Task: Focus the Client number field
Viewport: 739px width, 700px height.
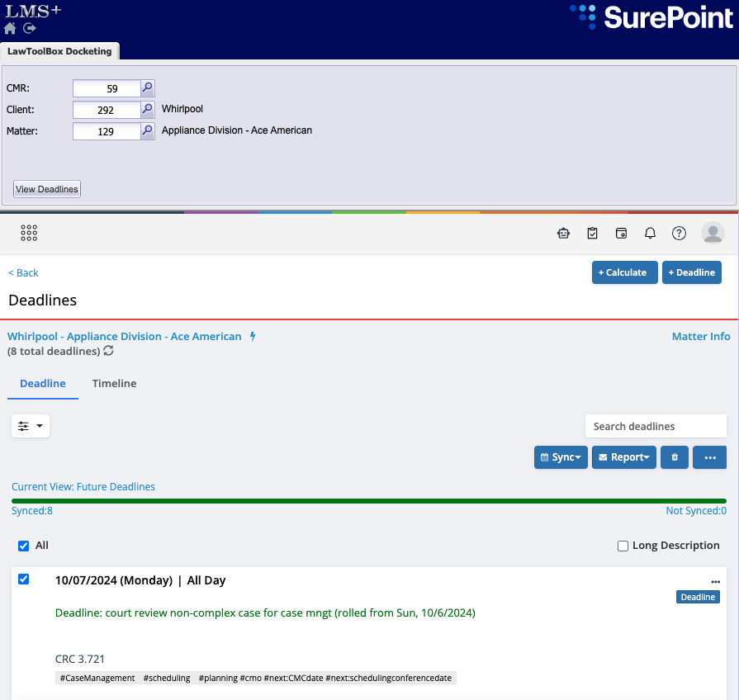Action: click(107, 110)
